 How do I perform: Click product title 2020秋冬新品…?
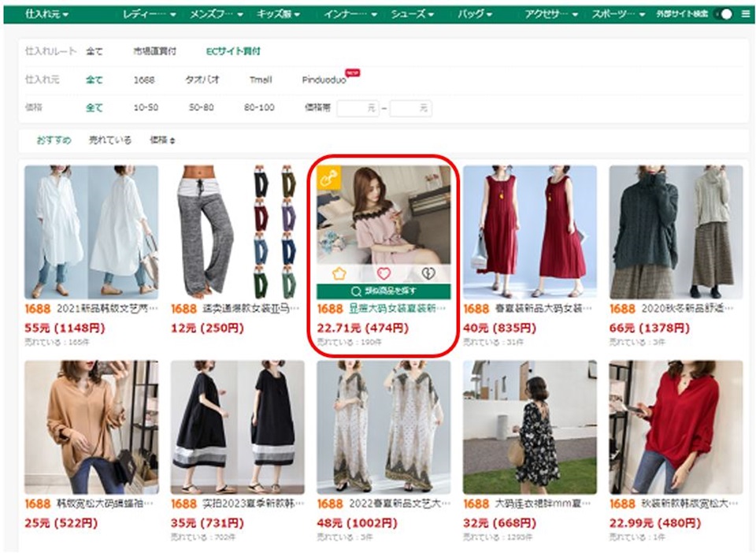tap(687, 309)
